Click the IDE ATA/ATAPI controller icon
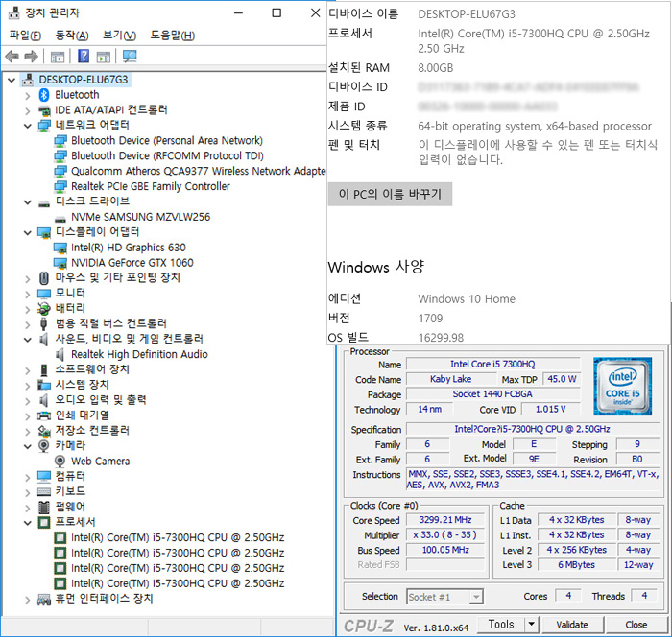 point(44,110)
